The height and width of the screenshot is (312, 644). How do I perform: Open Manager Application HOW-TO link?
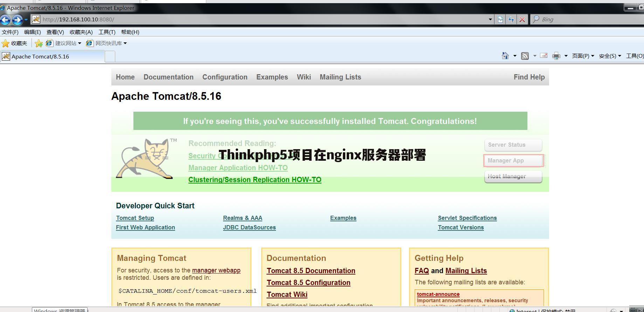coord(238,168)
